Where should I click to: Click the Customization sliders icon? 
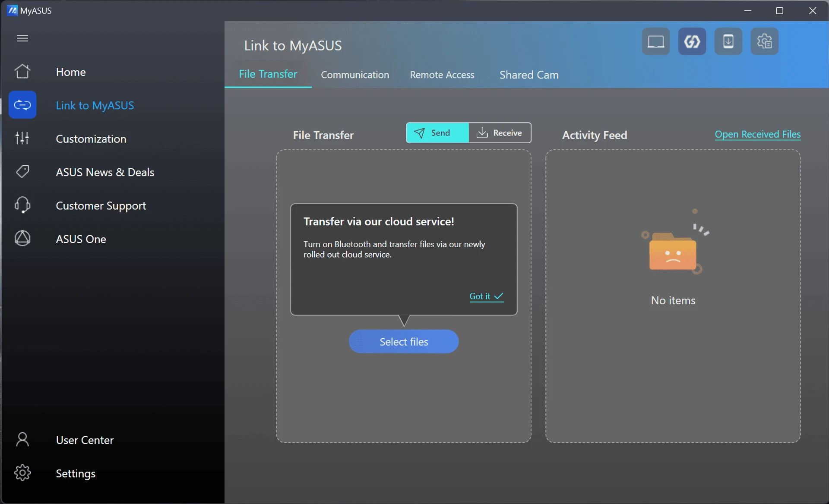[x=22, y=138]
